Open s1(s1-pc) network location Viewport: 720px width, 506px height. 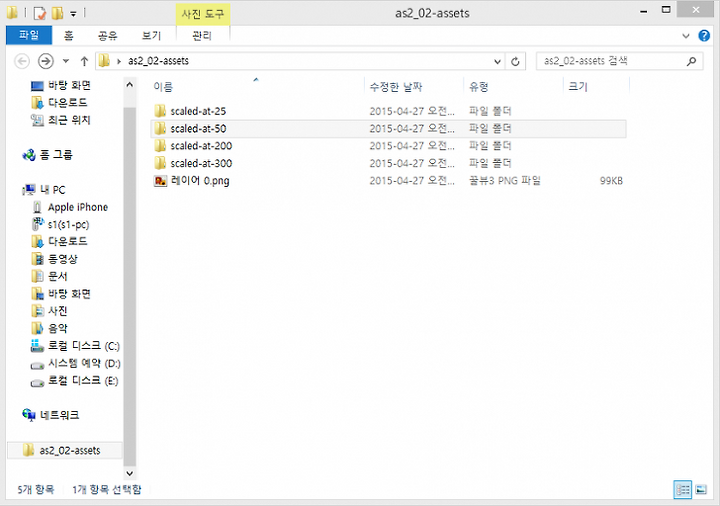(x=68, y=225)
